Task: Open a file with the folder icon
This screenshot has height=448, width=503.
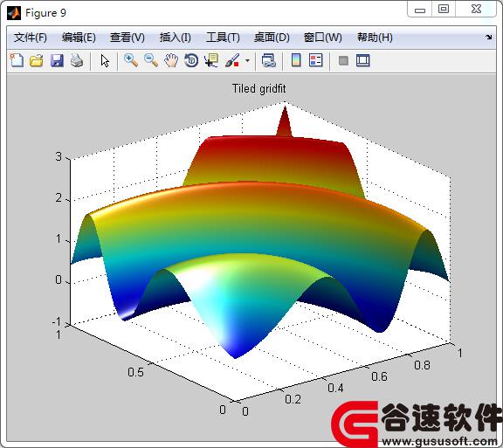Action: click(37, 60)
